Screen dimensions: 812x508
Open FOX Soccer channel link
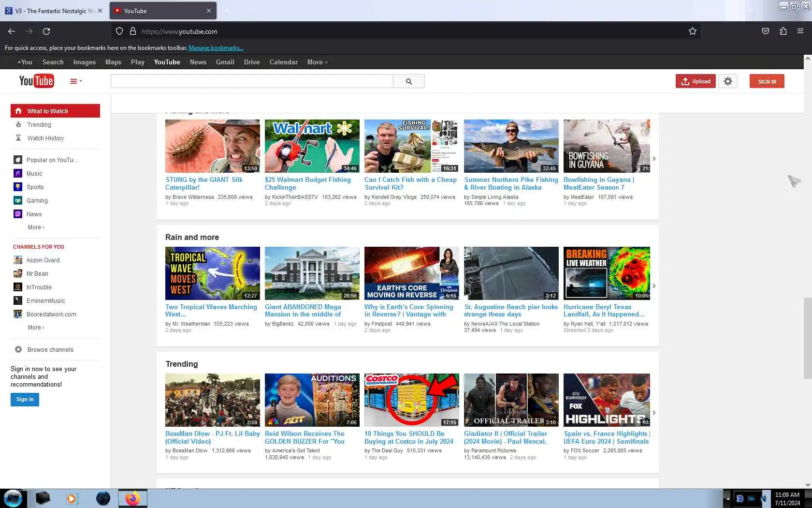click(x=585, y=450)
